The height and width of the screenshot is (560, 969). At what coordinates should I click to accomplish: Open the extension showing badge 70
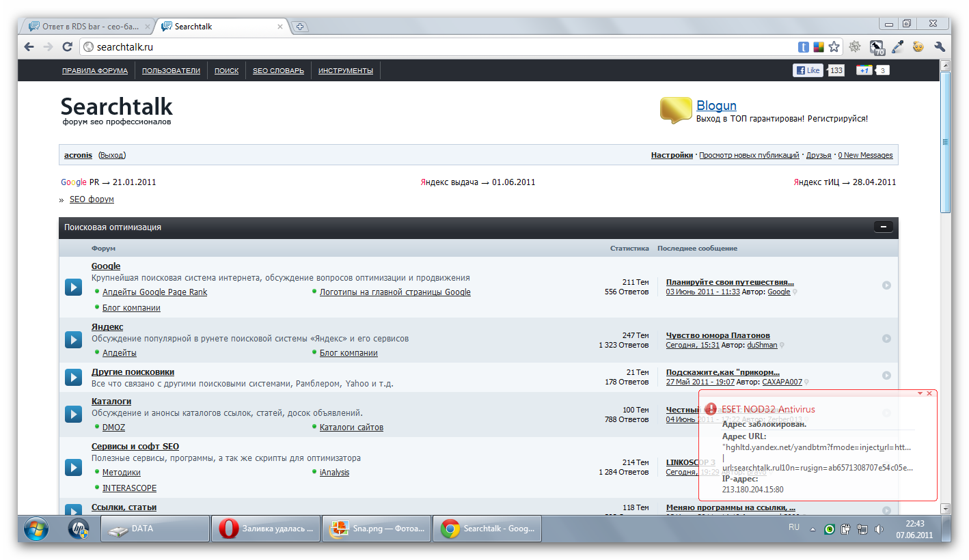coord(877,47)
